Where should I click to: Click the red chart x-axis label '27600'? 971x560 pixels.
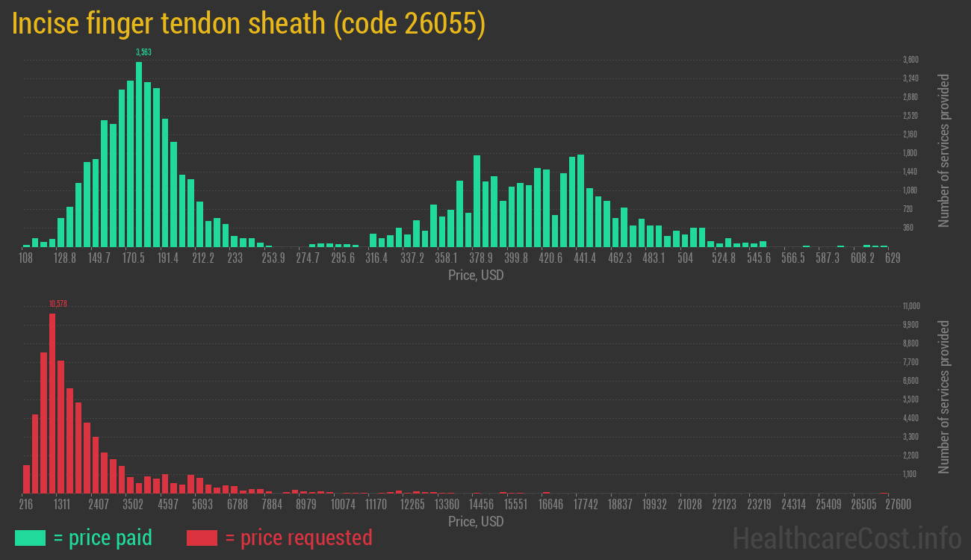[899, 505]
